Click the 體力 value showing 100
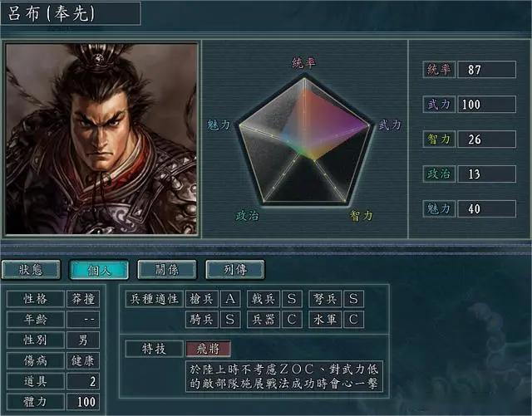 tap(83, 402)
